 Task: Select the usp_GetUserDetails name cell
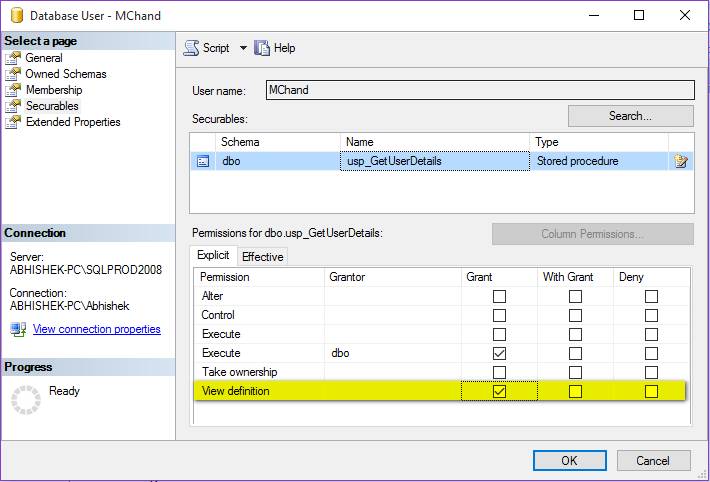point(435,161)
